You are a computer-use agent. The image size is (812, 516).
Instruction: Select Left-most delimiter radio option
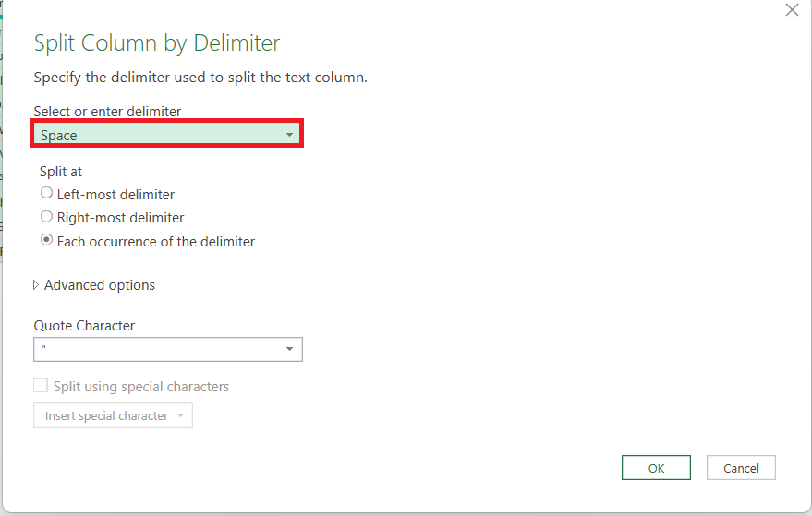[x=46, y=193]
